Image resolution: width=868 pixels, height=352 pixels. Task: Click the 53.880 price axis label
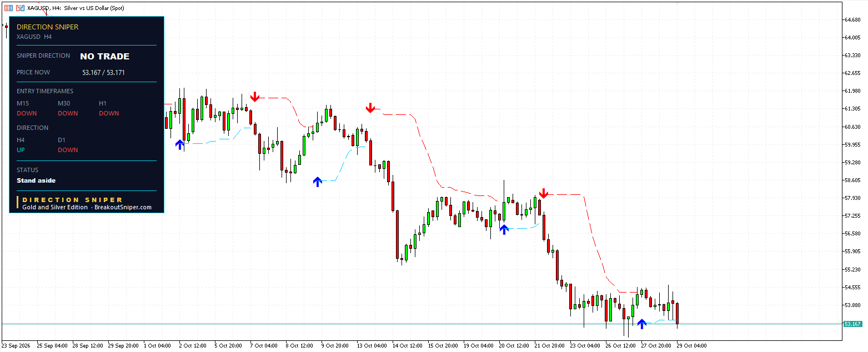click(x=852, y=305)
